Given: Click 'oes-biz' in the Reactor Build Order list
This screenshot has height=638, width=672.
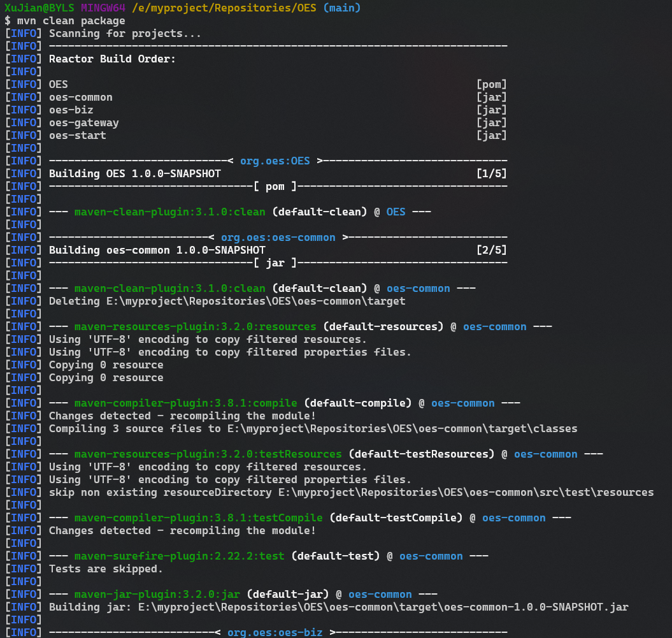Looking at the screenshot, I should click(71, 110).
